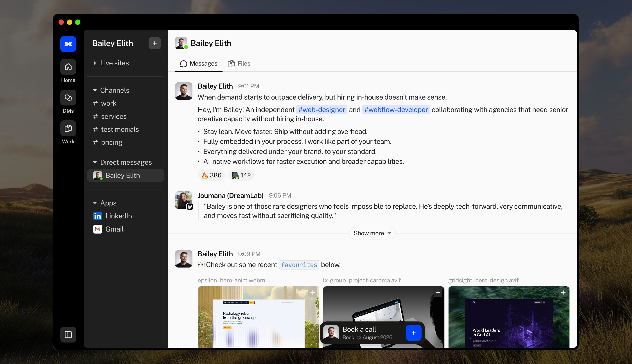Click Bailey Elith avatar in chat header
Screen dimensions: 632x364
181,43
